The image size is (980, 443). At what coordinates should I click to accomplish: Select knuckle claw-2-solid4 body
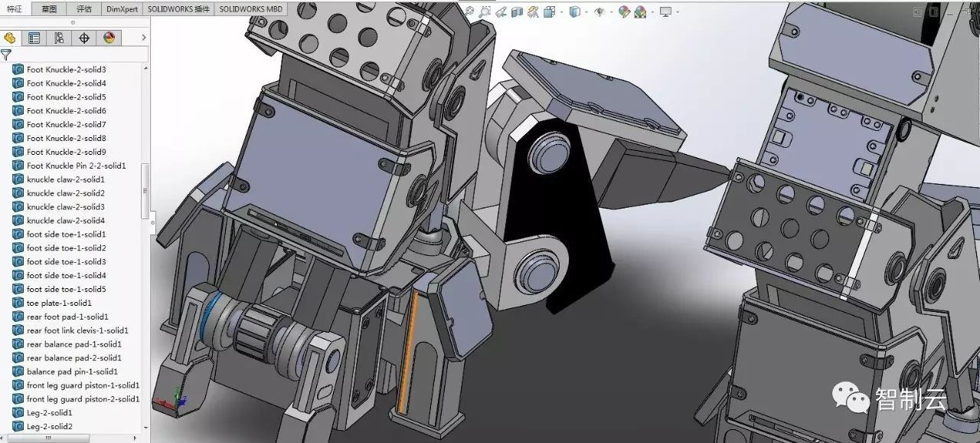pyautogui.click(x=66, y=220)
